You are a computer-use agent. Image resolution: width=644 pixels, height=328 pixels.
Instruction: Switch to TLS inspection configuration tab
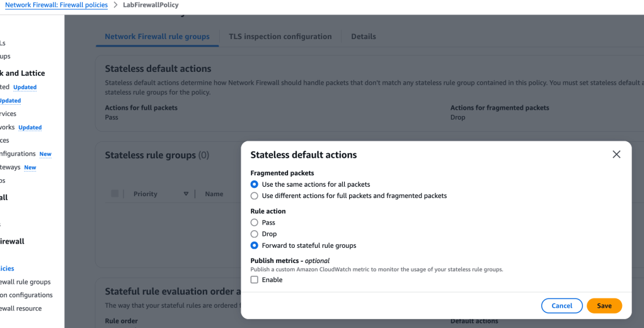pyautogui.click(x=280, y=37)
